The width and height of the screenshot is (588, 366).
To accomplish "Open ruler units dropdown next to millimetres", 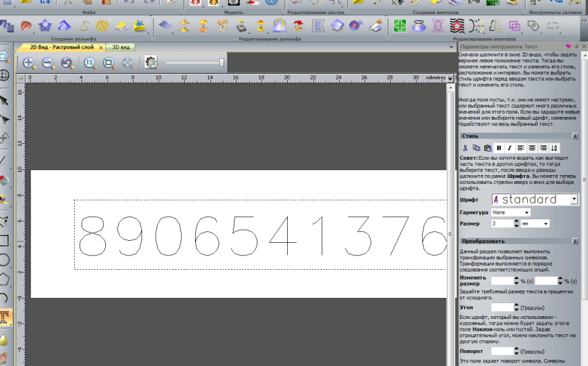I will coord(450,78).
